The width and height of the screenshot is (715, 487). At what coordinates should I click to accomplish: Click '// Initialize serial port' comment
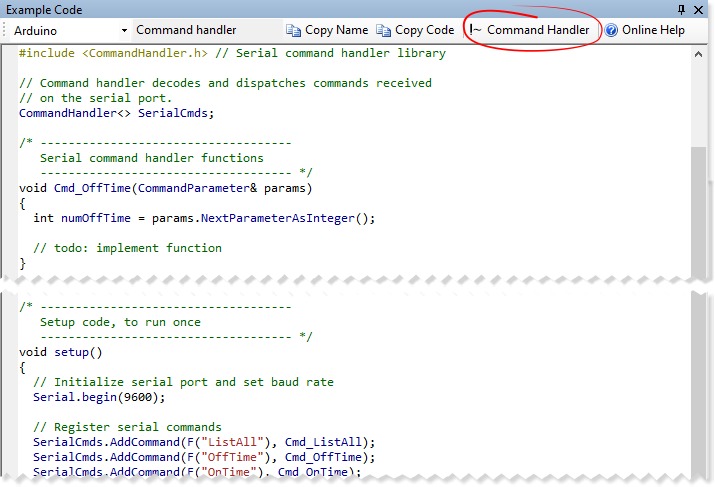coord(183,382)
